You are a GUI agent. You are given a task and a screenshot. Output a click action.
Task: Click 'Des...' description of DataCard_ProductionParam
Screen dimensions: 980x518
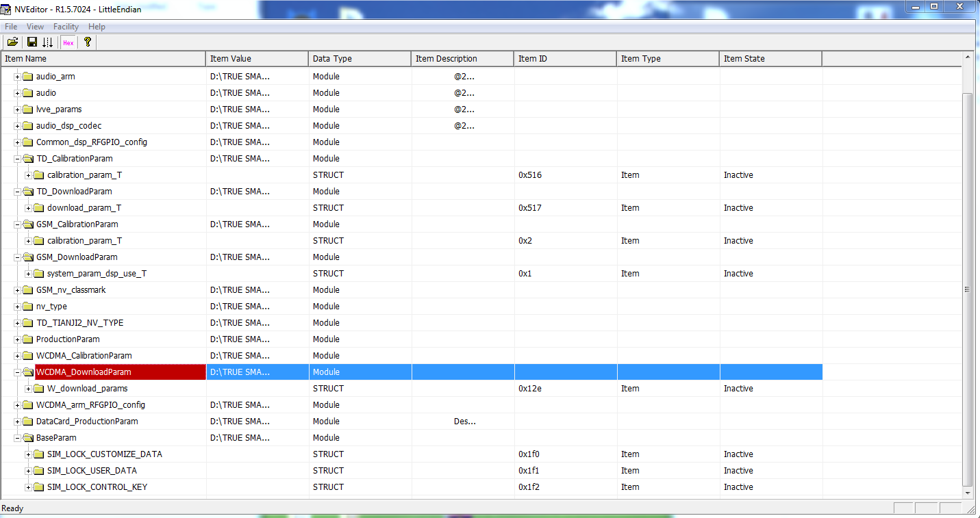(464, 422)
